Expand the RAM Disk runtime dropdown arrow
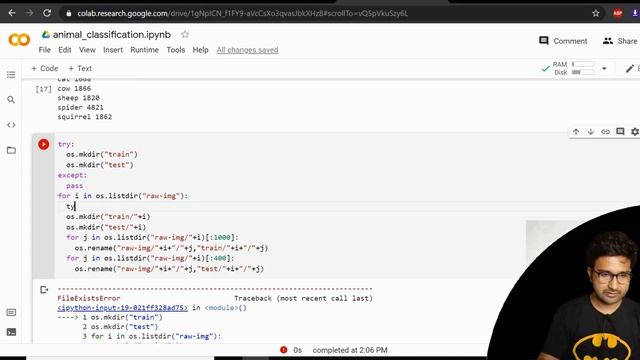 pos(604,69)
